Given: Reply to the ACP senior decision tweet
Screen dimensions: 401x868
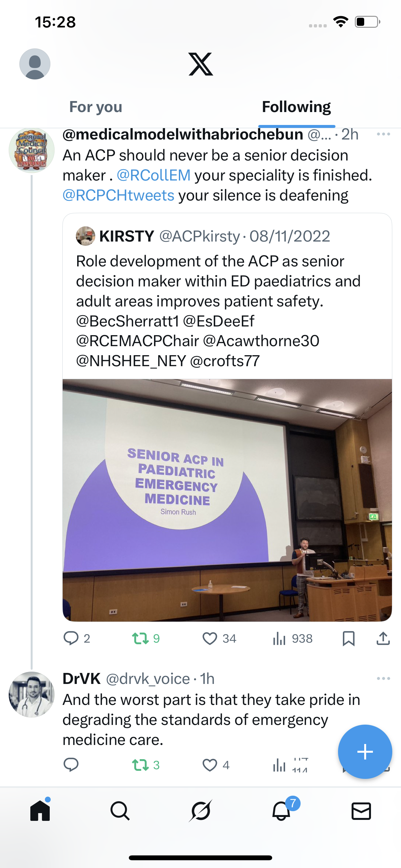Looking at the screenshot, I should point(71,638).
